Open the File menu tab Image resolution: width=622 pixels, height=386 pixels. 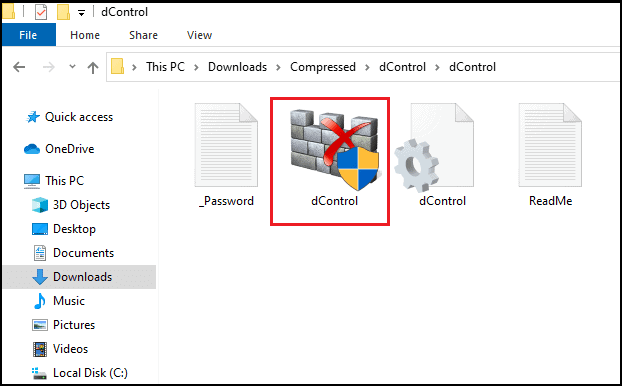tap(28, 35)
